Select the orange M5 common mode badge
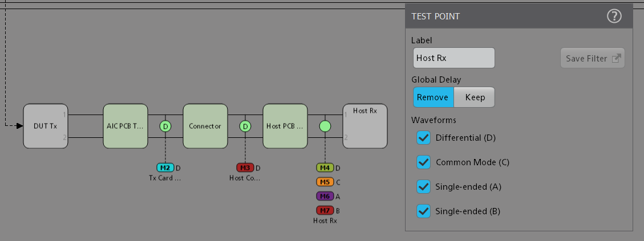The width and height of the screenshot is (644, 241). pos(325,182)
